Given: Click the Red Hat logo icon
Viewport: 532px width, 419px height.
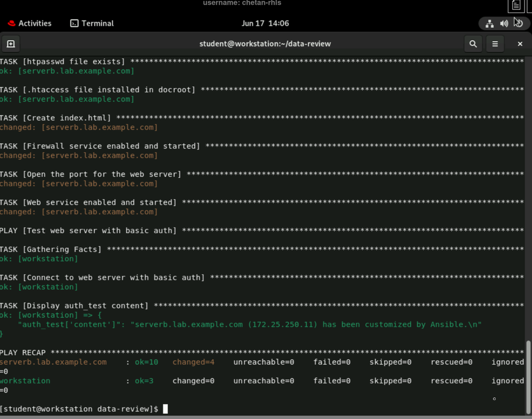Looking at the screenshot, I should point(11,23).
